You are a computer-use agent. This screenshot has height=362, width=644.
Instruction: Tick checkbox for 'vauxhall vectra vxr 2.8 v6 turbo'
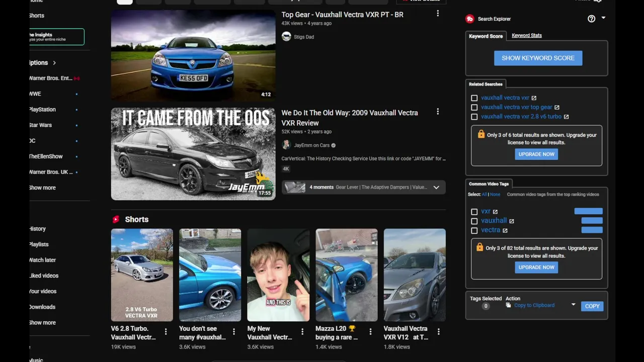(474, 117)
